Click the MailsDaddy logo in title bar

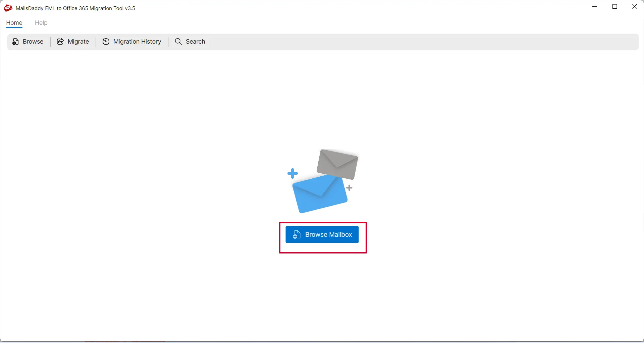tap(8, 8)
